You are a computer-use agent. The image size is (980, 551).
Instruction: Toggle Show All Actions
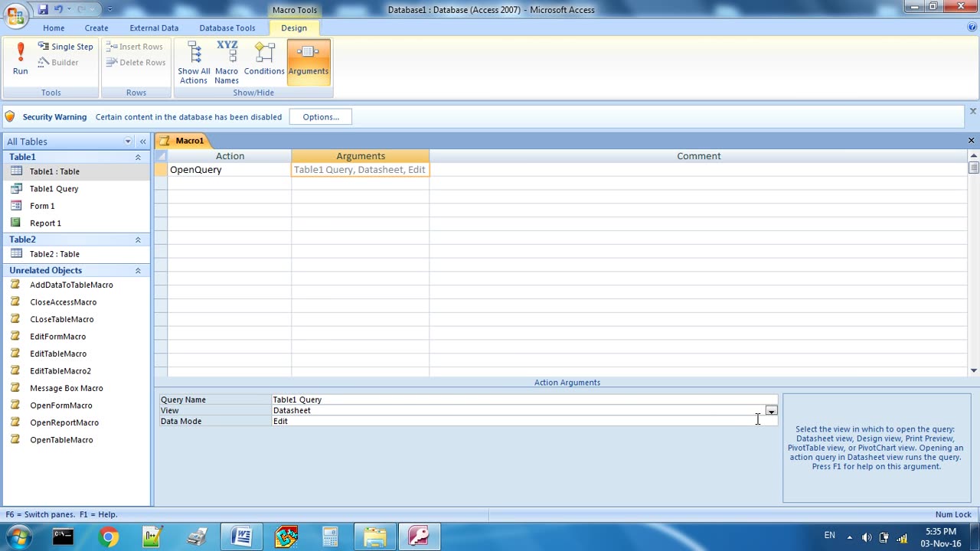(194, 62)
